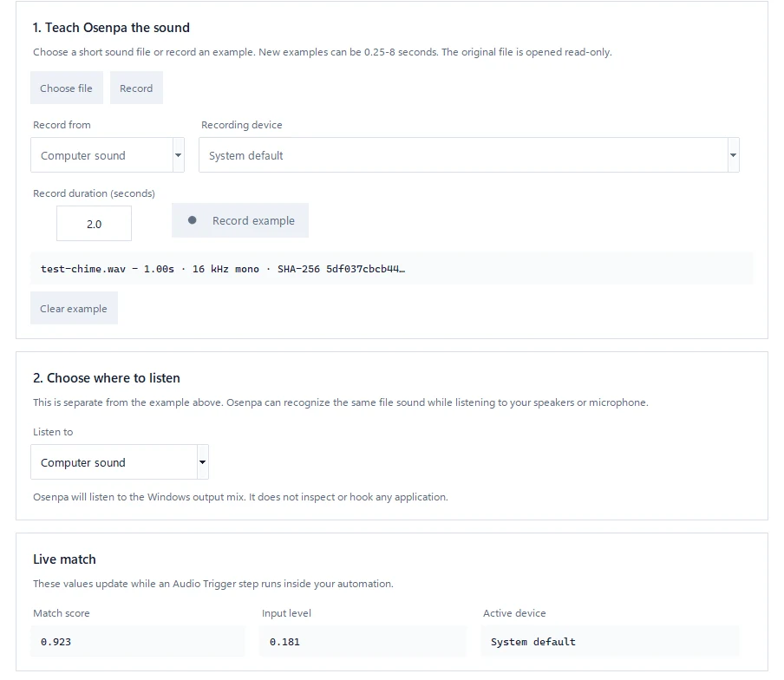The width and height of the screenshot is (784, 680).
Task: Click the test-chime.wav file info line
Action: click(391, 269)
